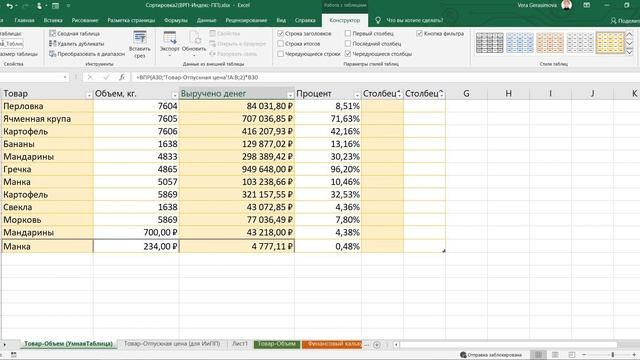Expand the table styles gallery More arrow

[629, 52]
